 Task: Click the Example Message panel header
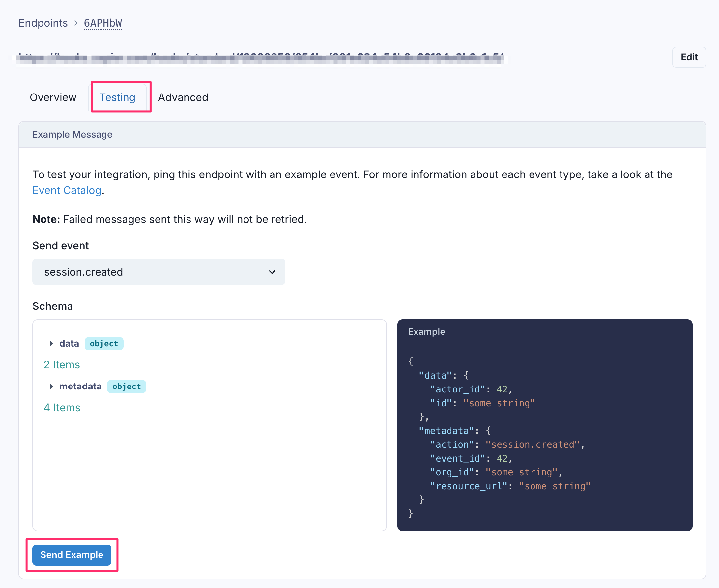[x=72, y=134]
